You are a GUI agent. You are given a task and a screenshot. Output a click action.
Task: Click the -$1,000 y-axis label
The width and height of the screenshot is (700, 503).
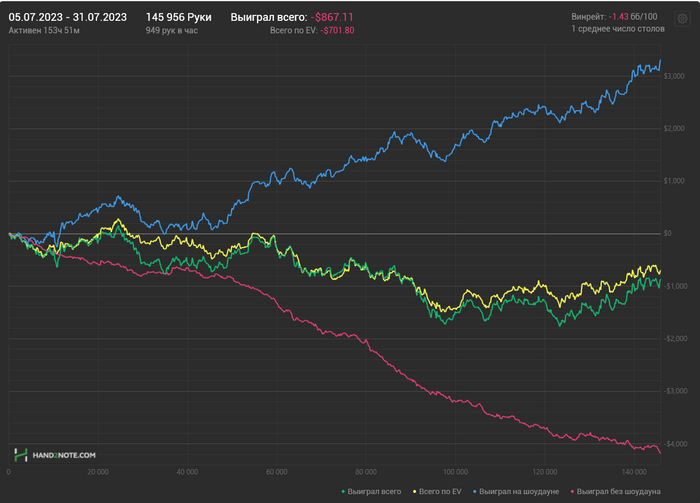coord(675,286)
